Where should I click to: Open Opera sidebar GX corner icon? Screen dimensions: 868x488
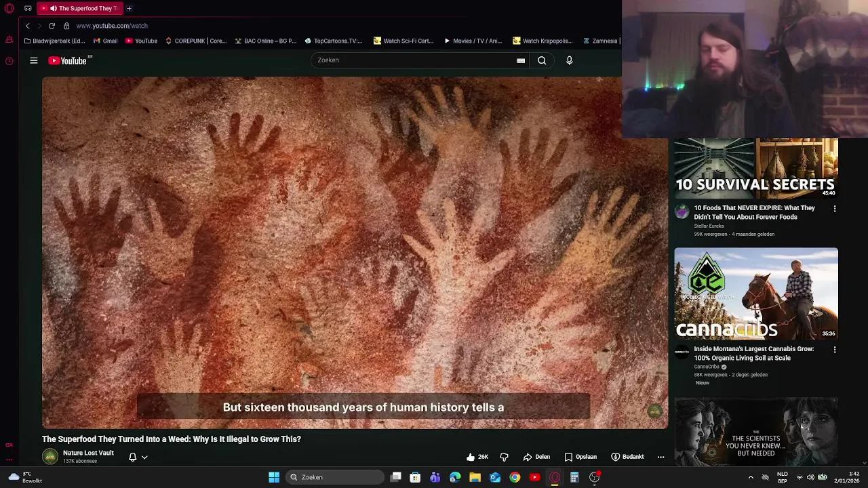pos(9,445)
